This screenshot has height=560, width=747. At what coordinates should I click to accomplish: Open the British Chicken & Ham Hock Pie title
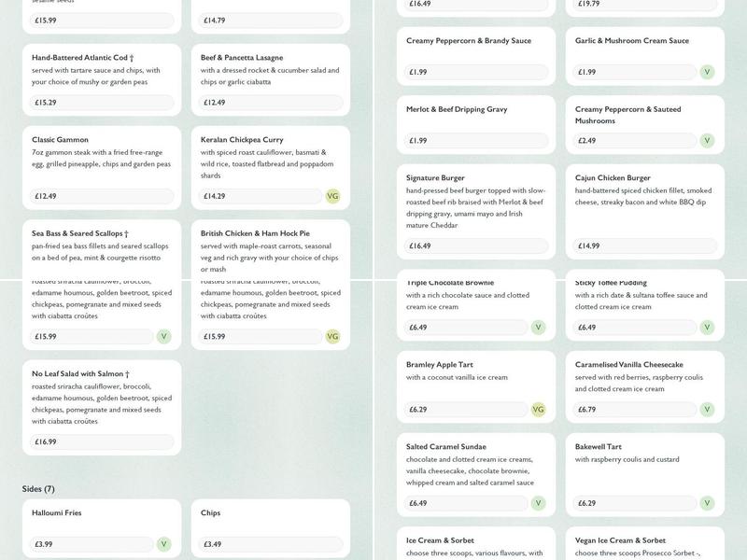tap(255, 233)
